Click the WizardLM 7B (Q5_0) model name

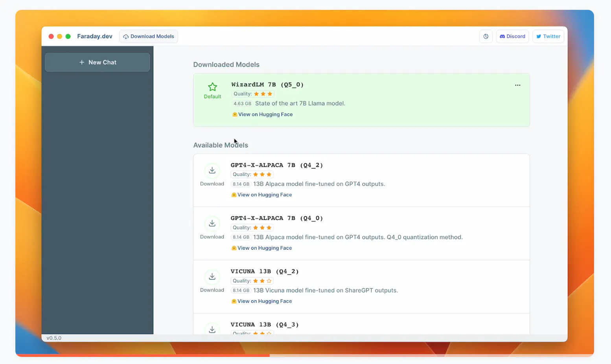tap(267, 85)
